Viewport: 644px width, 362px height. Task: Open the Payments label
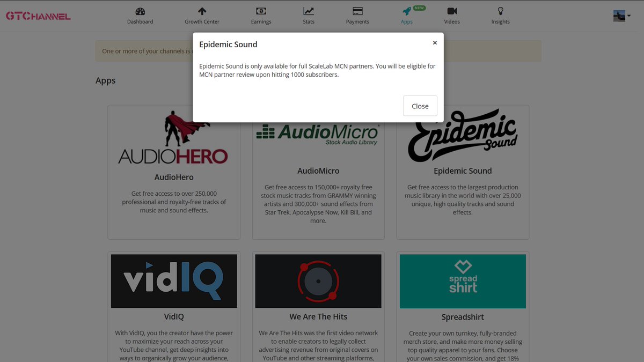click(x=357, y=22)
